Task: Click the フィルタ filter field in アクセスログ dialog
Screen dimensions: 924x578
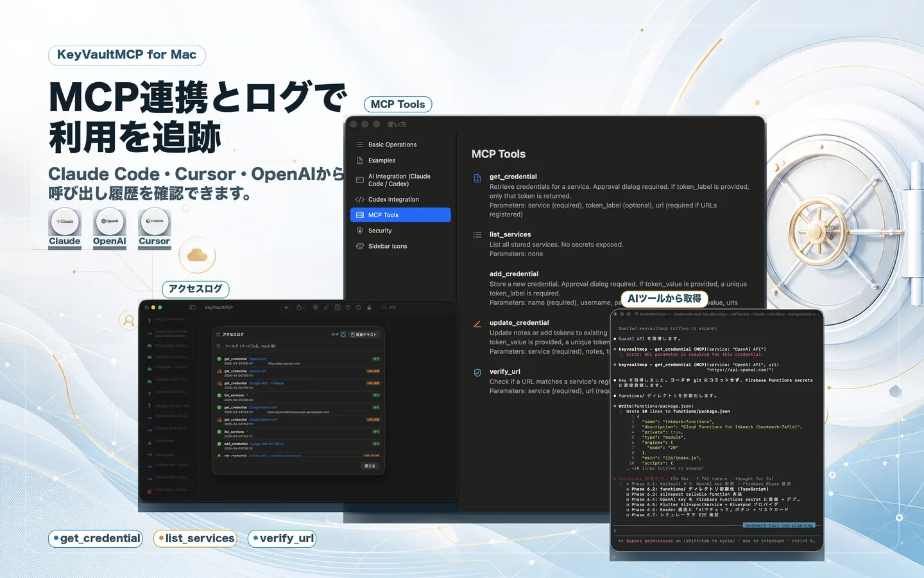Action: [x=298, y=346]
